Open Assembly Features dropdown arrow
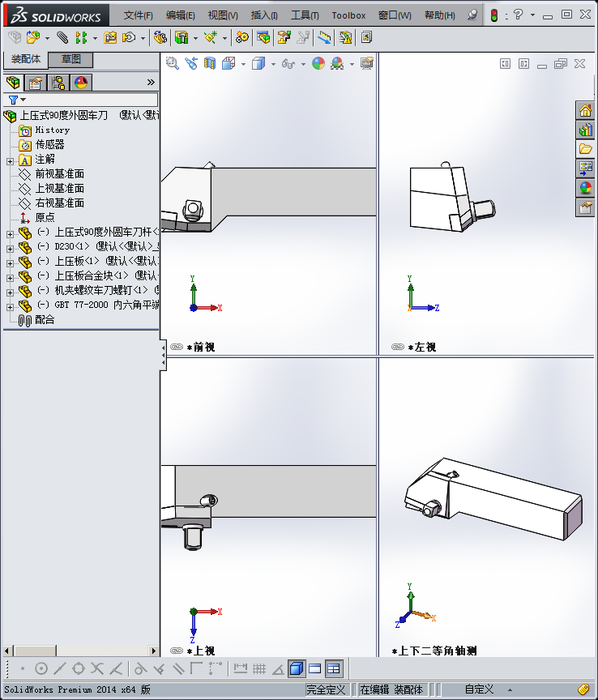The image size is (598, 700). [x=195, y=38]
